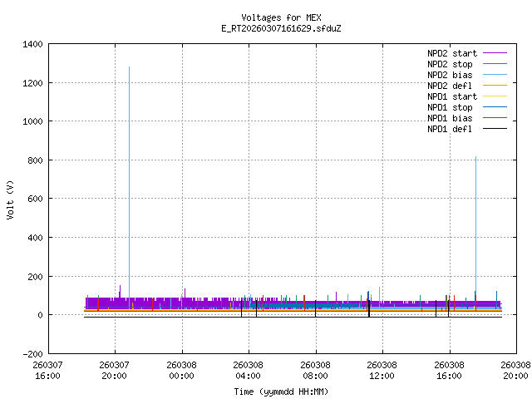Click the -200 y-axis tick label
Image resolution: width=532 pixels, height=399 pixels.
coord(33,353)
